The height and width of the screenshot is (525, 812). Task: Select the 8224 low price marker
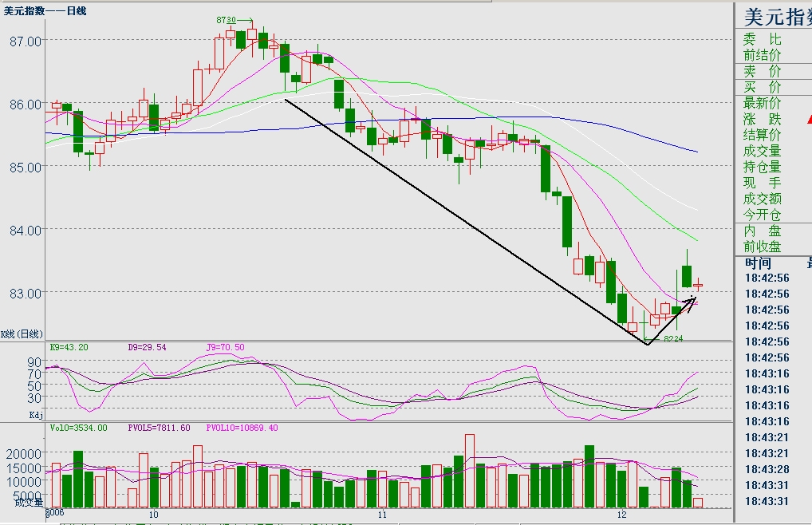(673, 338)
